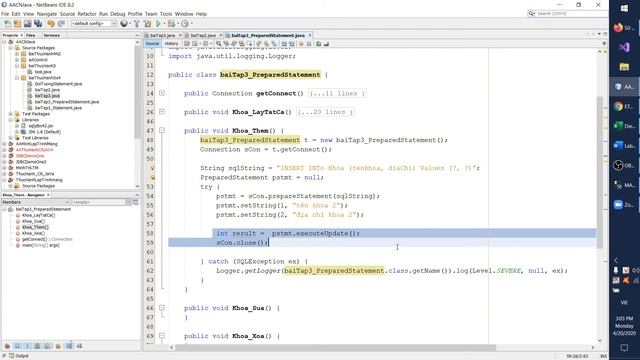
Task: Click the empty filter field in Navigator
Action: 98,202
